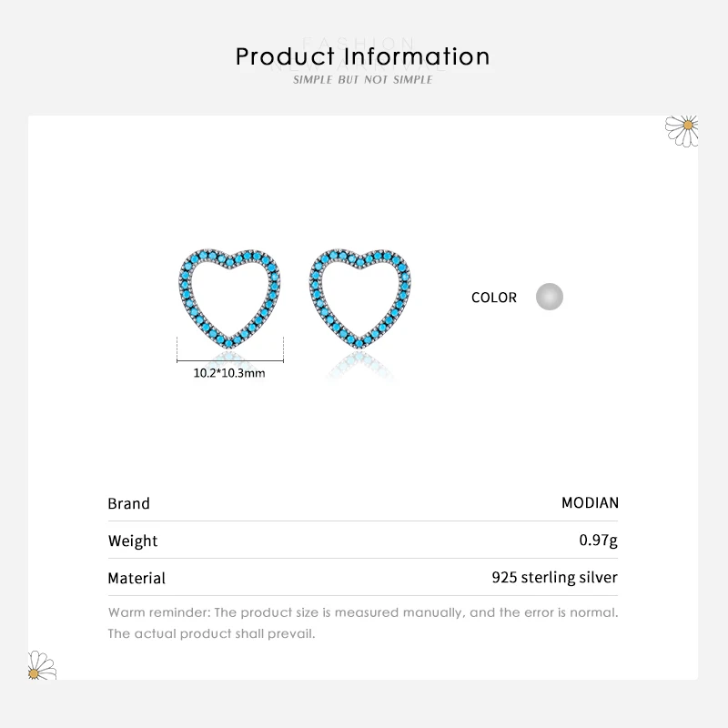Click the COLOR label
The width and height of the screenshot is (728, 728).
(x=494, y=298)
